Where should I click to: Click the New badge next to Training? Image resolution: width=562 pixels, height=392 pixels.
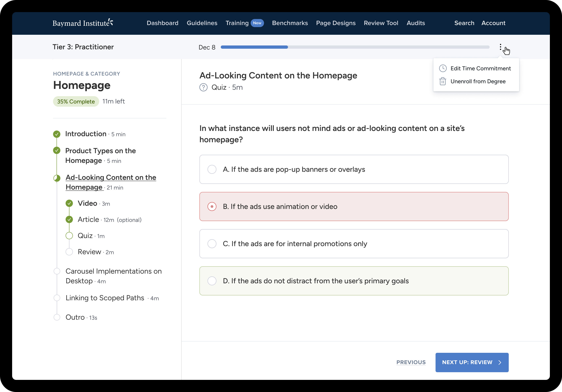[257, 23]
